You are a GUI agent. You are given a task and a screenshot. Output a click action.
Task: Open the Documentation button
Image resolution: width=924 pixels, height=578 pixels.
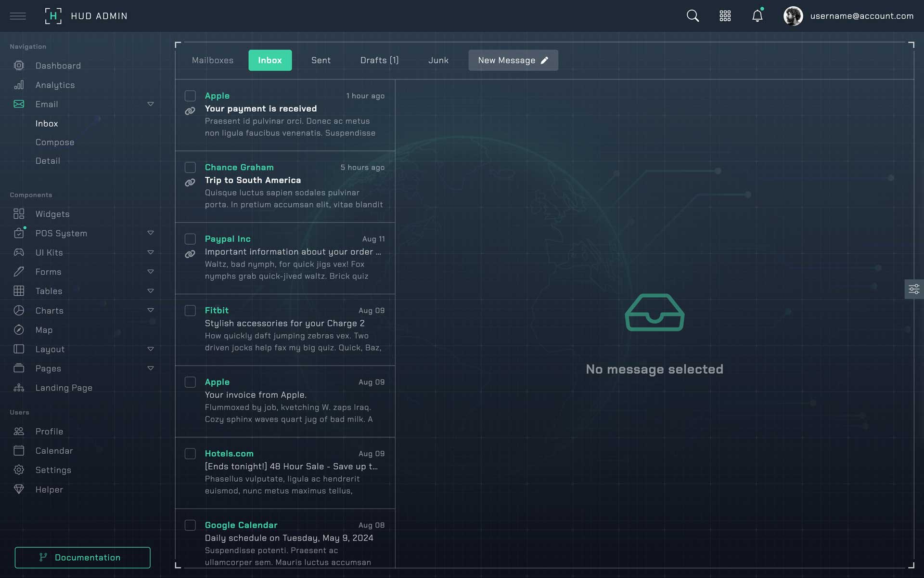tap(82, 557)
